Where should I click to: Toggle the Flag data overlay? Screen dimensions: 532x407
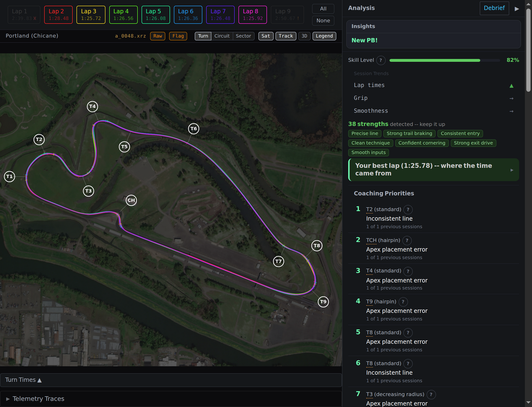pos(178,36)
